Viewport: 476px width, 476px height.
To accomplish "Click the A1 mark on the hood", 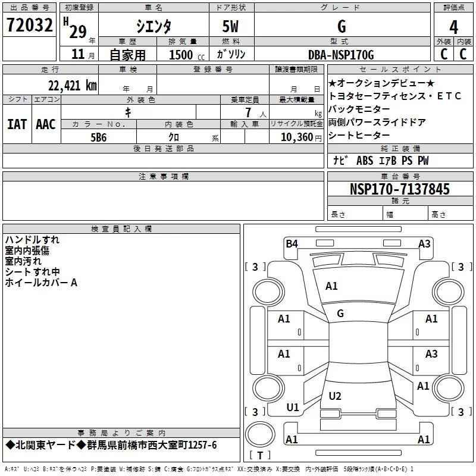I will pos(331,286).
